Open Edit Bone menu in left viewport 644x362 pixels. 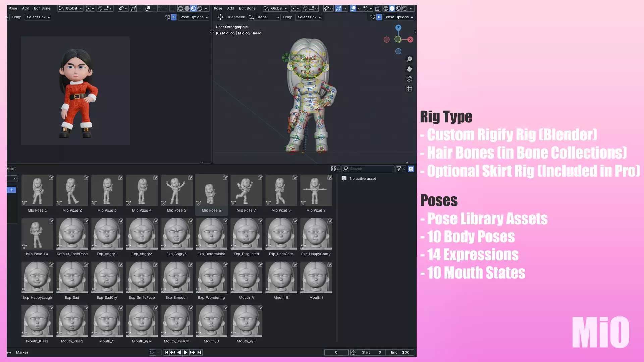pyautogui.click(x=42, y=8)
